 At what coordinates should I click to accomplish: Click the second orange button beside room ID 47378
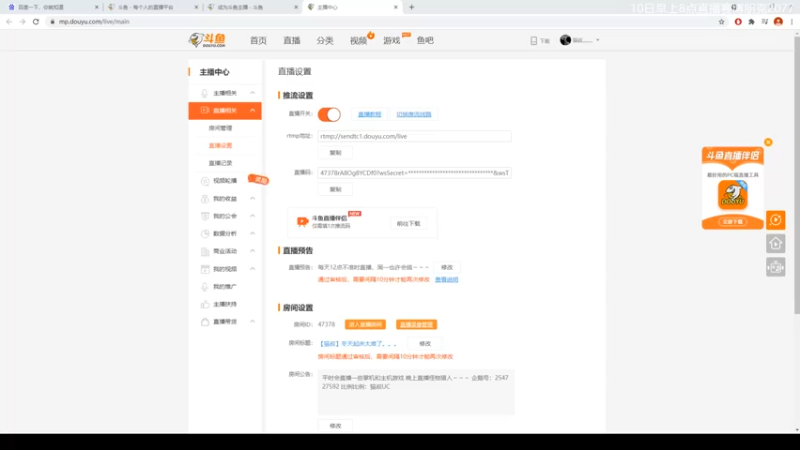(416, 324)
